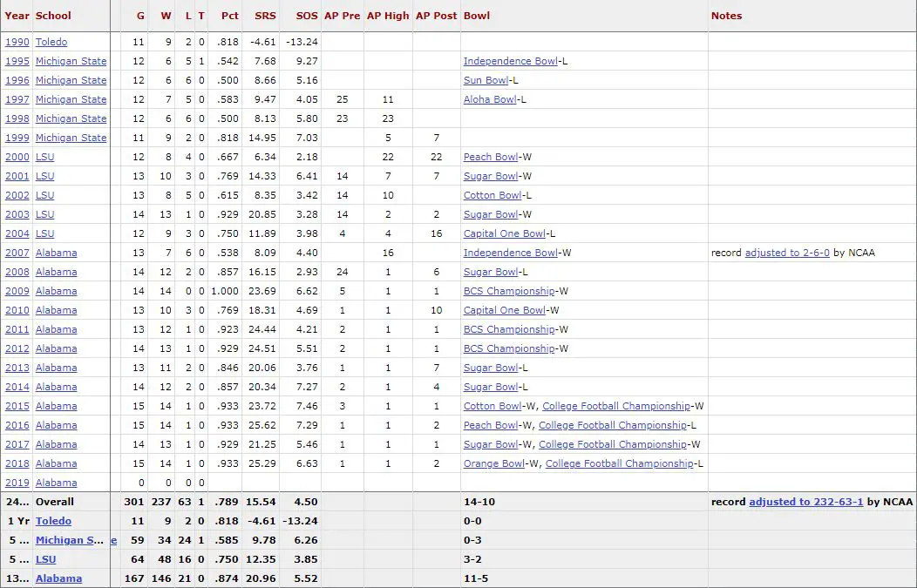Sort table by the Year column header
917x588 pixels.
(17, 16)
